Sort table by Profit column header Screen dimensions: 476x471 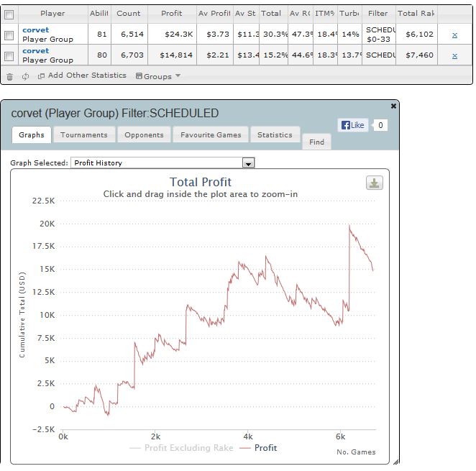tap(171, 14)
